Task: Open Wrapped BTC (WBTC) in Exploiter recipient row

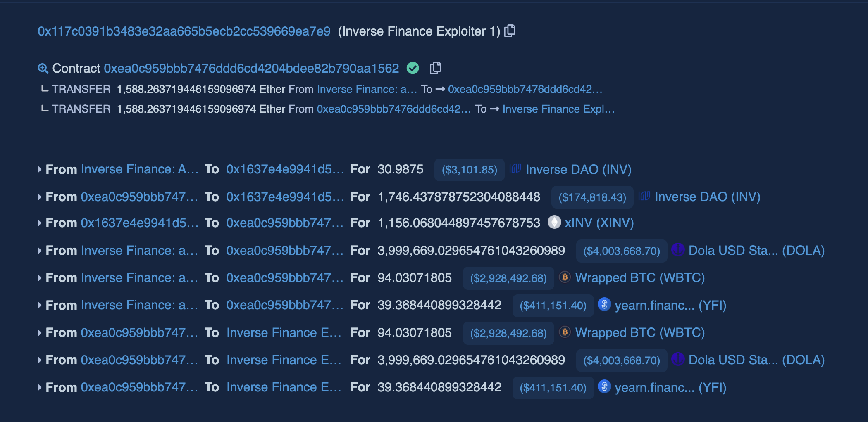Action: tap(640, 333)
